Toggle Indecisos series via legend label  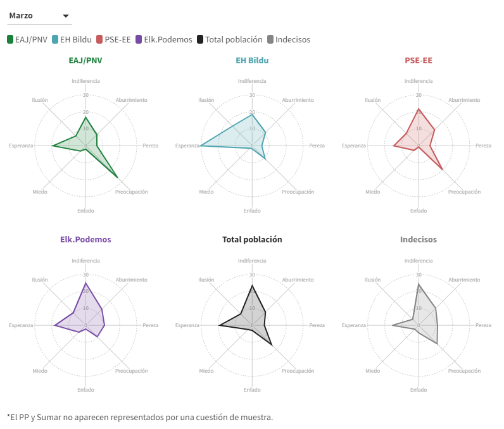coord(293,39)
